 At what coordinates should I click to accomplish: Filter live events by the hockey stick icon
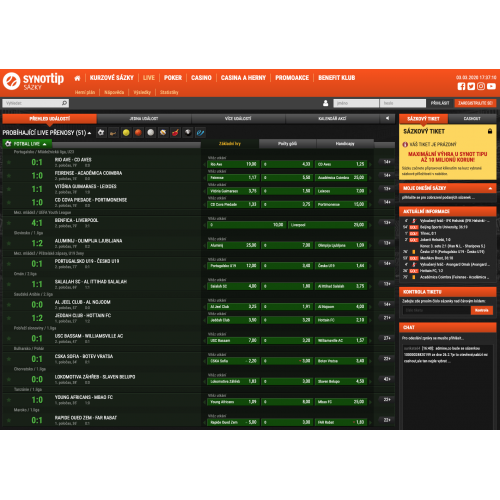point(113,133)
